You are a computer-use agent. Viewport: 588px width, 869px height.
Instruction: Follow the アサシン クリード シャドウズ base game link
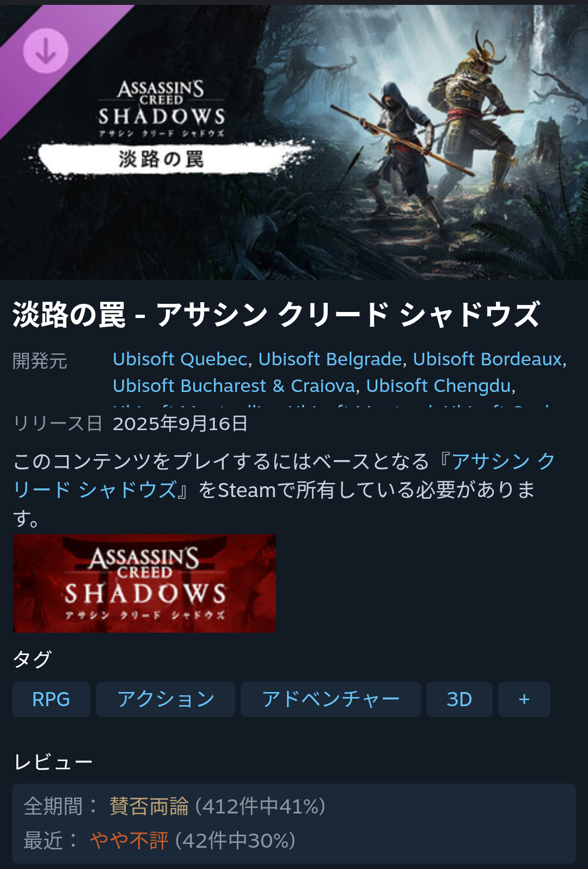[283, 475]
